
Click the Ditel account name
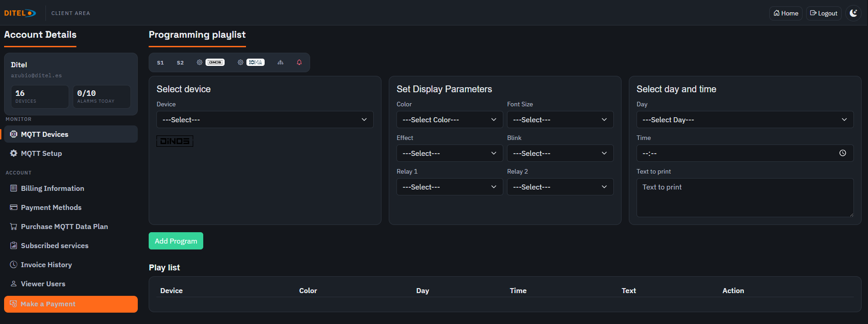19,65
